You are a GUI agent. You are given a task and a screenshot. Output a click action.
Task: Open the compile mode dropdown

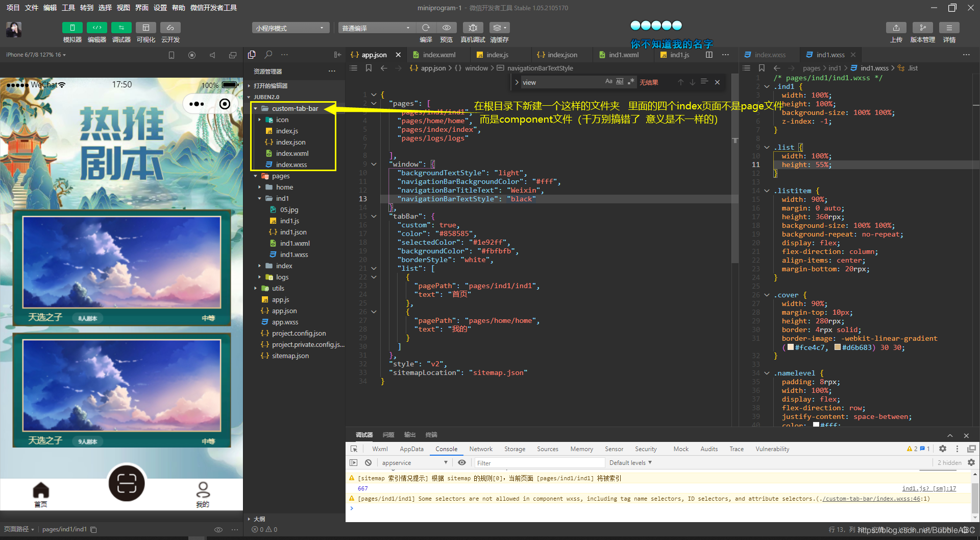(376, 28)
